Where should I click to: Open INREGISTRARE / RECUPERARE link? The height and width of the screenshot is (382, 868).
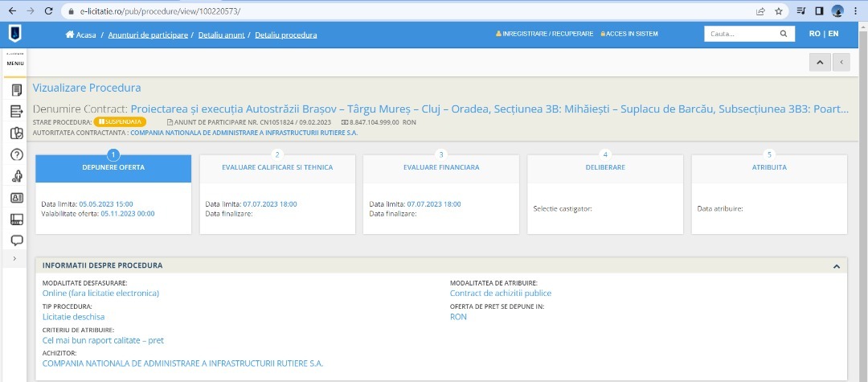coord(544,34)
